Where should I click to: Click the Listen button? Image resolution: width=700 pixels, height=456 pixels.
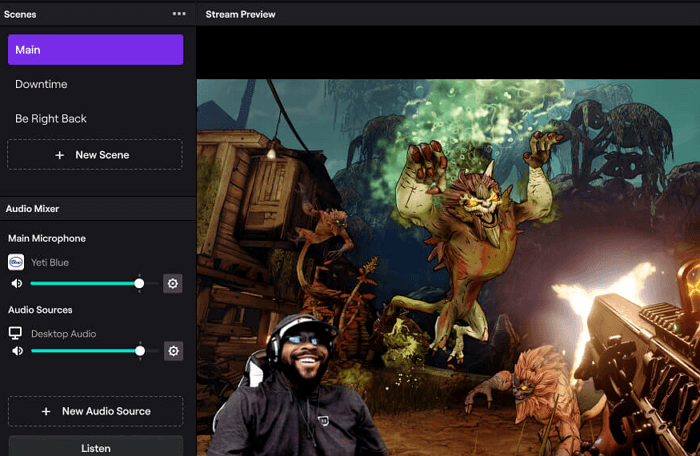96,446
